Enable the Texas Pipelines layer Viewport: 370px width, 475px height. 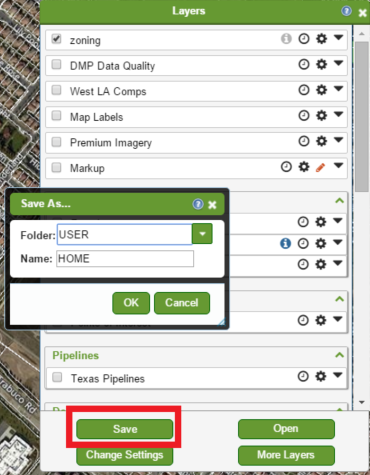(x=57, y=377)
